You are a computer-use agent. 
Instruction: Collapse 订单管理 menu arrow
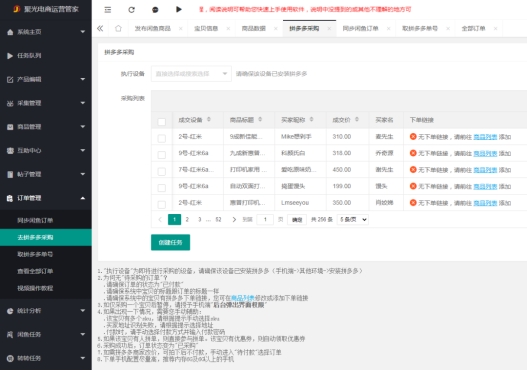(83, 198)
